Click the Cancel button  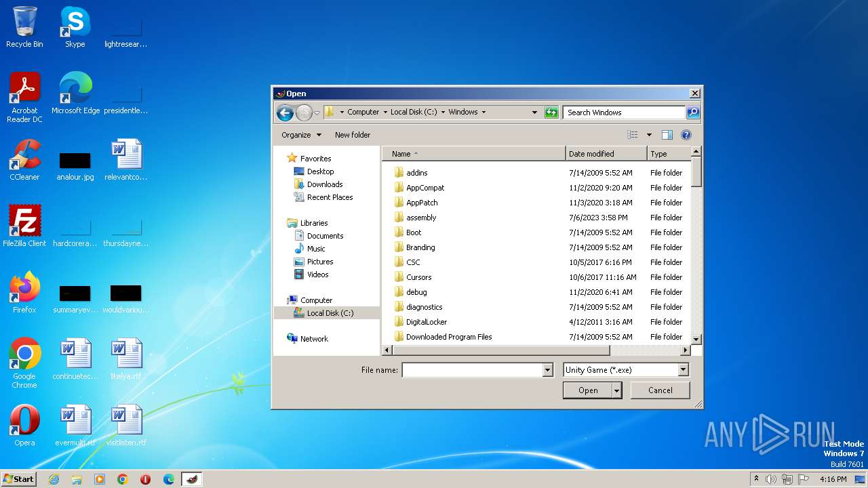[x=660, y=390]
